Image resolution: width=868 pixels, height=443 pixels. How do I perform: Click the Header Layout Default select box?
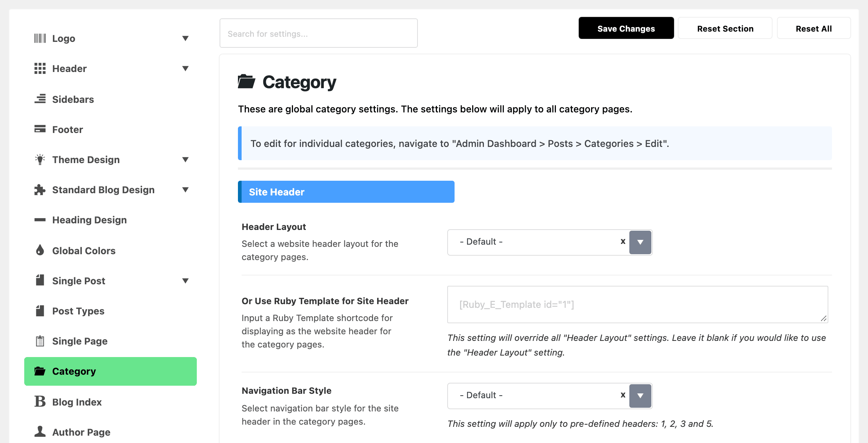550,242
